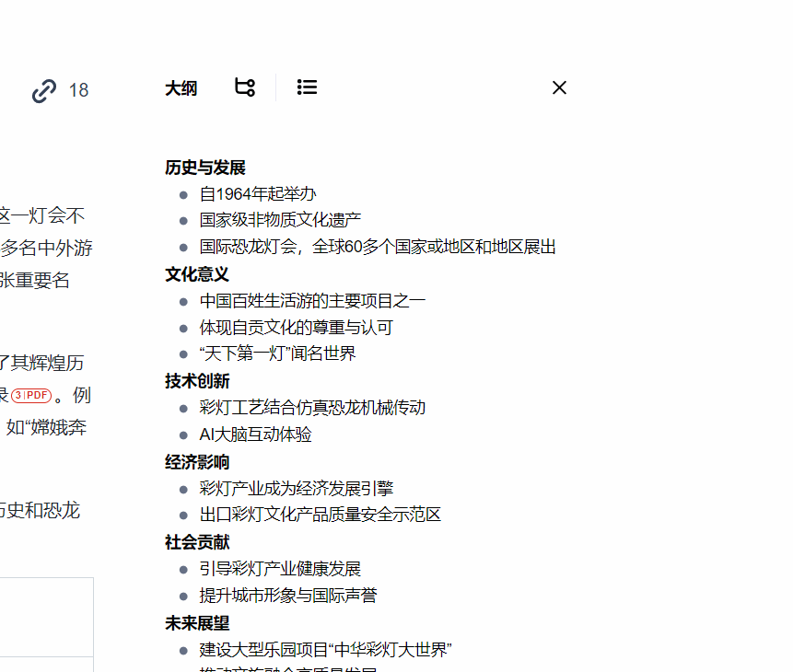Select heading 社会贡献

click(x=197, y=542)
